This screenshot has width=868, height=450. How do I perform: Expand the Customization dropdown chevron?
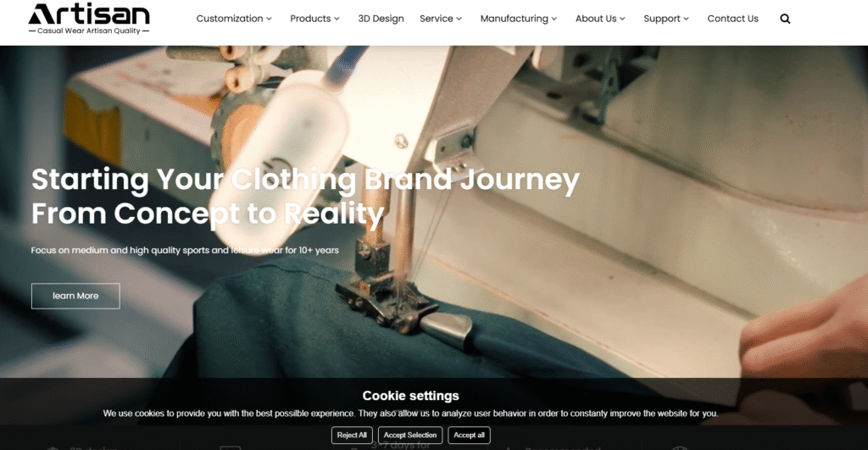point(269,19)
